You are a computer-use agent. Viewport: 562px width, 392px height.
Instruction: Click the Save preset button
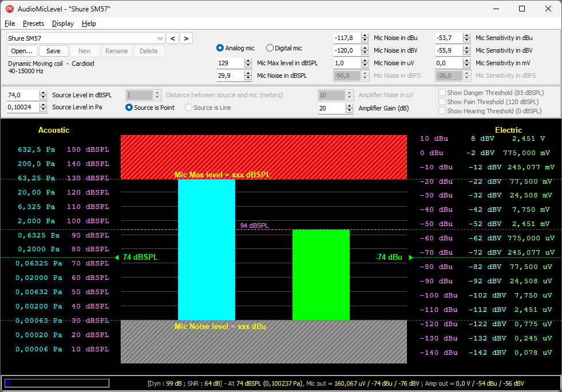tap(53, 51)
